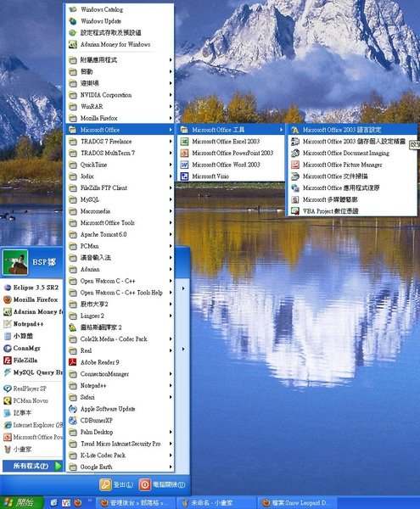The height and width of the screenshot is (509, 420).
Task: Open PCMan Novus from recent list
Action: point(31,400)
